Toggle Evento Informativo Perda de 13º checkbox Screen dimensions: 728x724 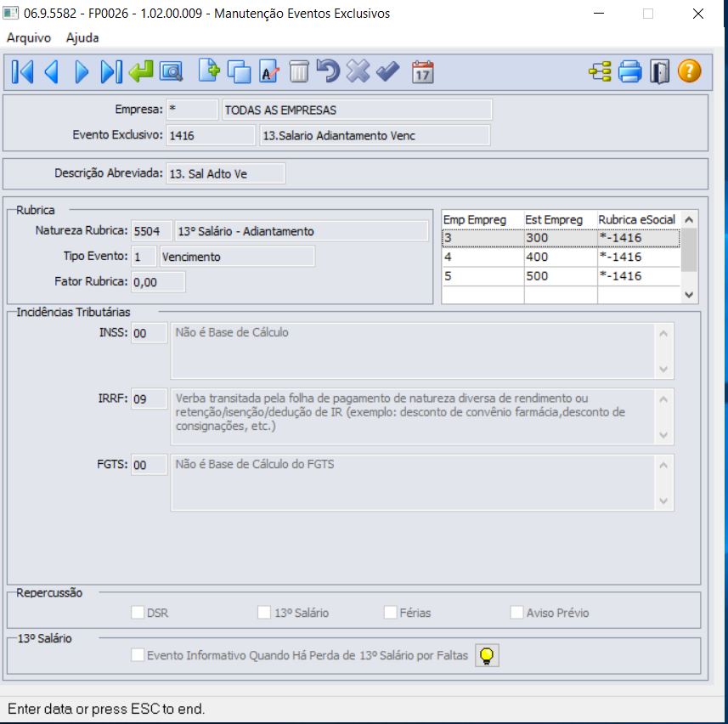(138, 655)
